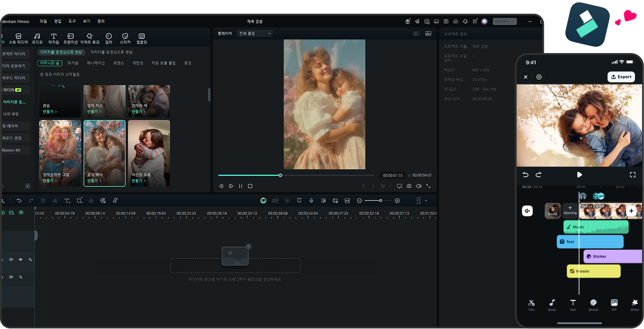
Task: Open the 필터 (Filters) tab
Action: click(109, 39)
